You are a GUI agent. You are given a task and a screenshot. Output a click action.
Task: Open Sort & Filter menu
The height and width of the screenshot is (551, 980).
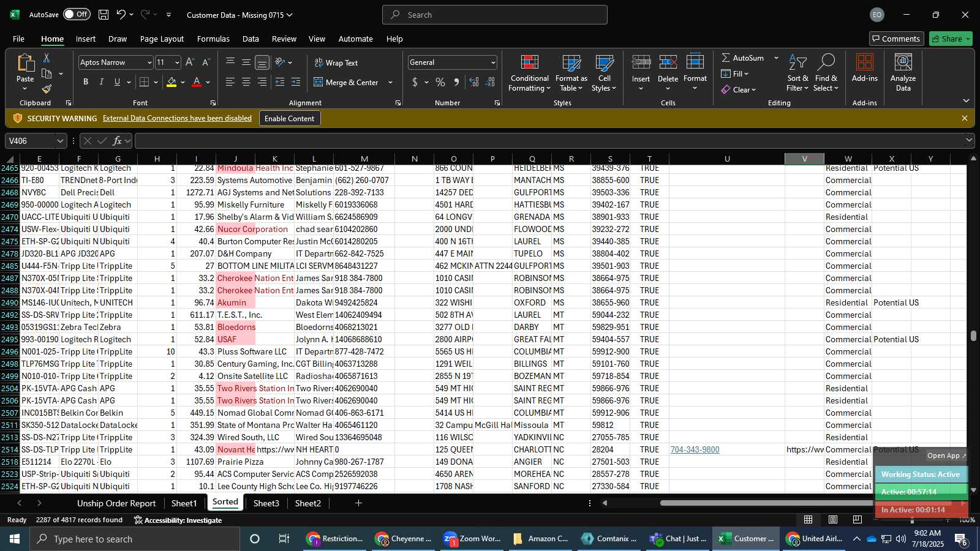point(797,73)
